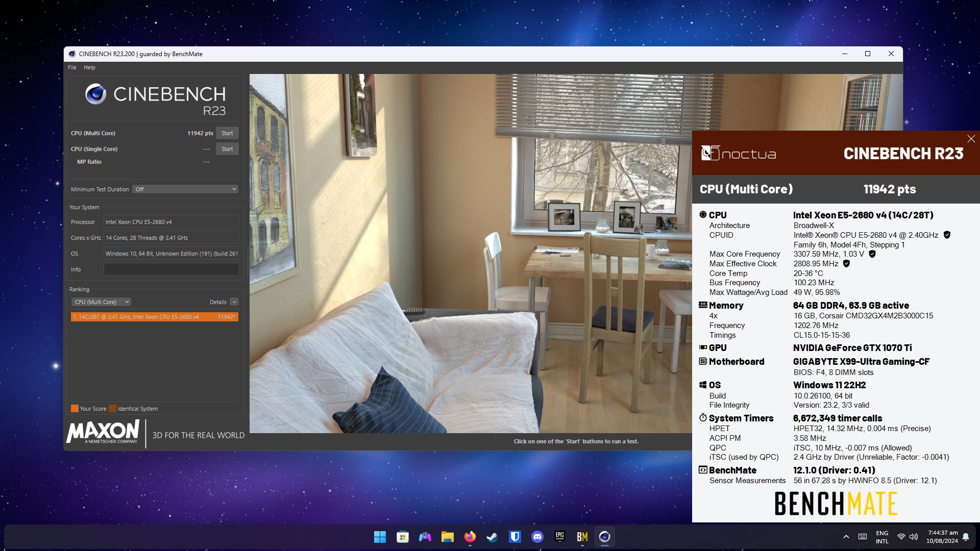Open the clock and date flyout
Image resolution: width=980 pixels, height=551 pixels.
click(942, 537)
